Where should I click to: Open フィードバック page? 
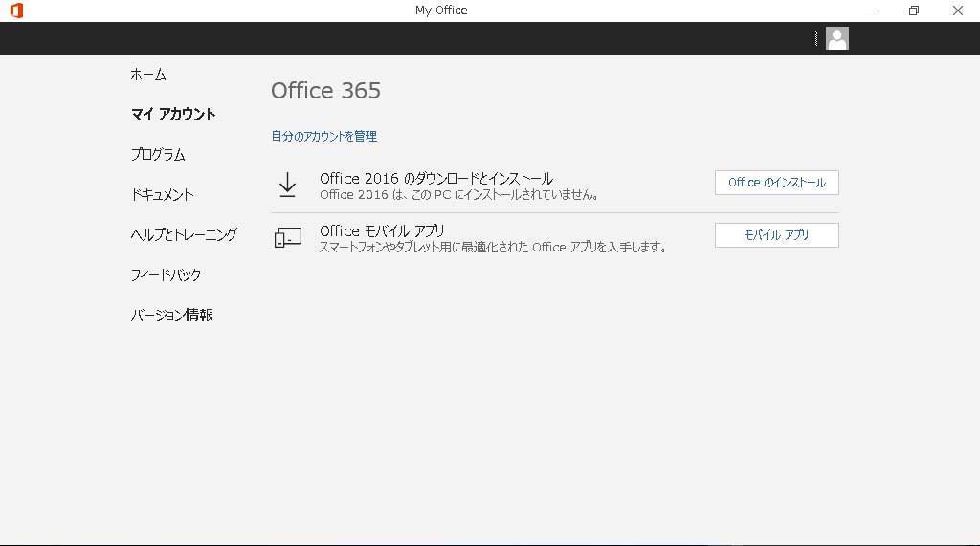pos(166,275)
